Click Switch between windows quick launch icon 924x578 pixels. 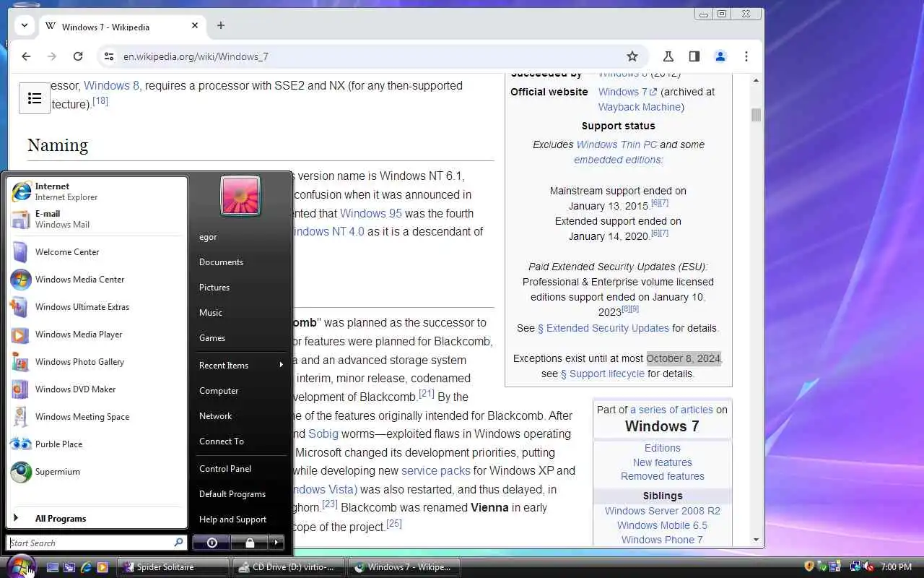pos(69,567)
